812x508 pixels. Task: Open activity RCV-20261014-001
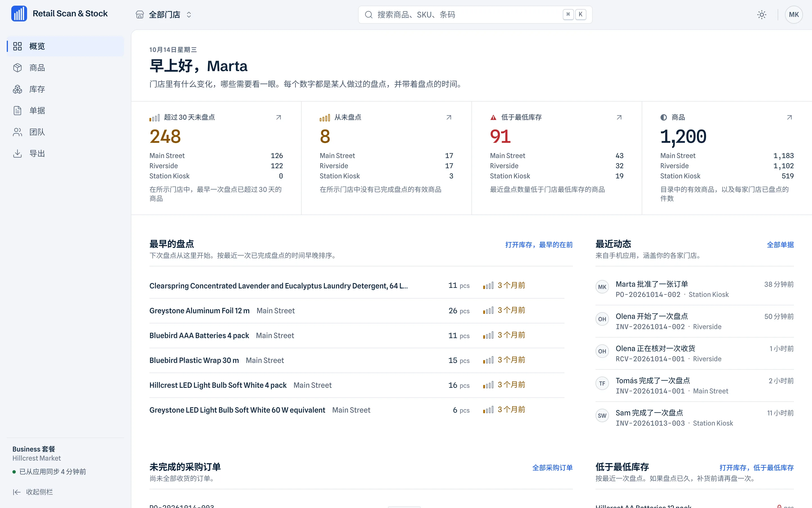pos(694,353)
